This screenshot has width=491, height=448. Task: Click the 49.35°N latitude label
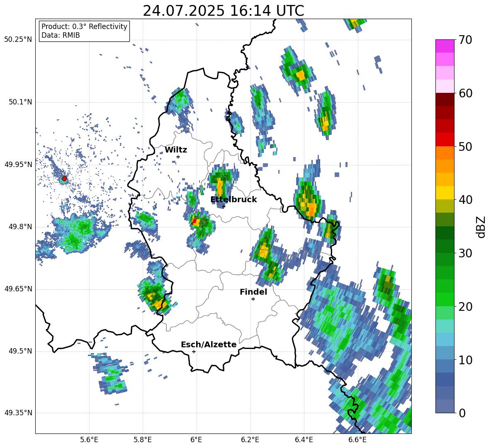pos(18,413)
